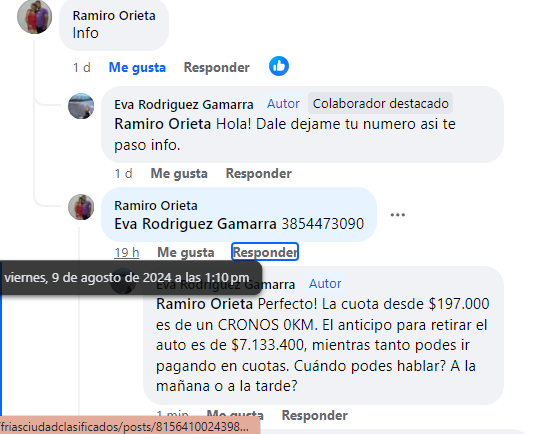Open the '19 h' timestamp link
Viewport: 545px width, 434px height.
pyautogui.click(x=127, y=252)
